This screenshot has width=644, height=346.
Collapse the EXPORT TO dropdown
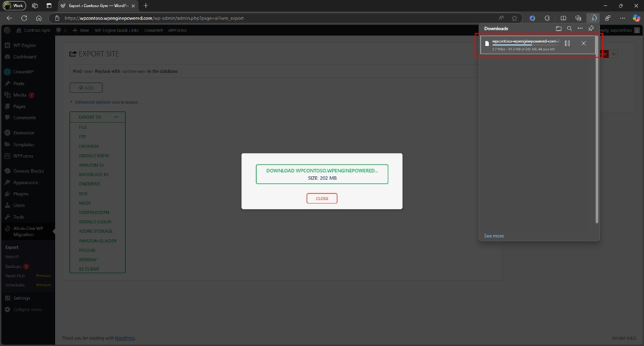pos(116,117)
